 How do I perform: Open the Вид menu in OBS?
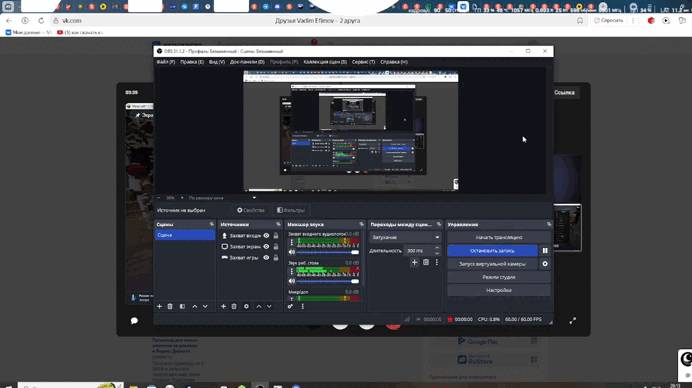[x=217, y=62]
